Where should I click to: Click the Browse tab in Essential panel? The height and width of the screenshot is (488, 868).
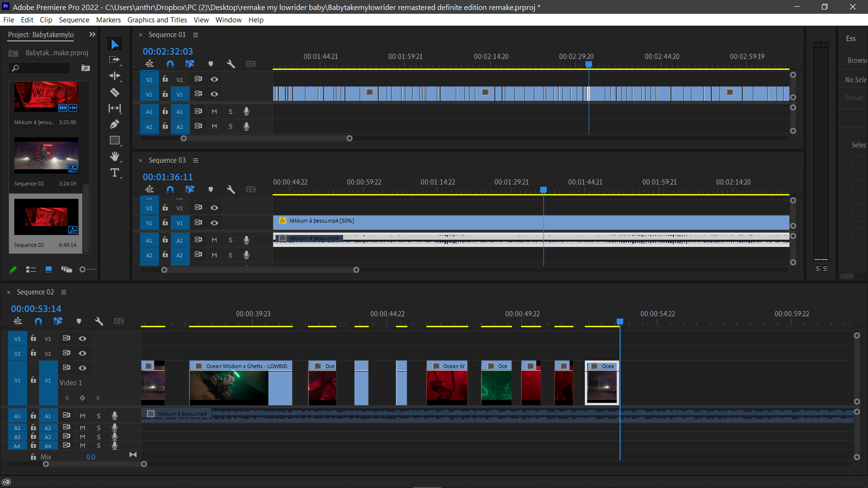click(857, 60)
